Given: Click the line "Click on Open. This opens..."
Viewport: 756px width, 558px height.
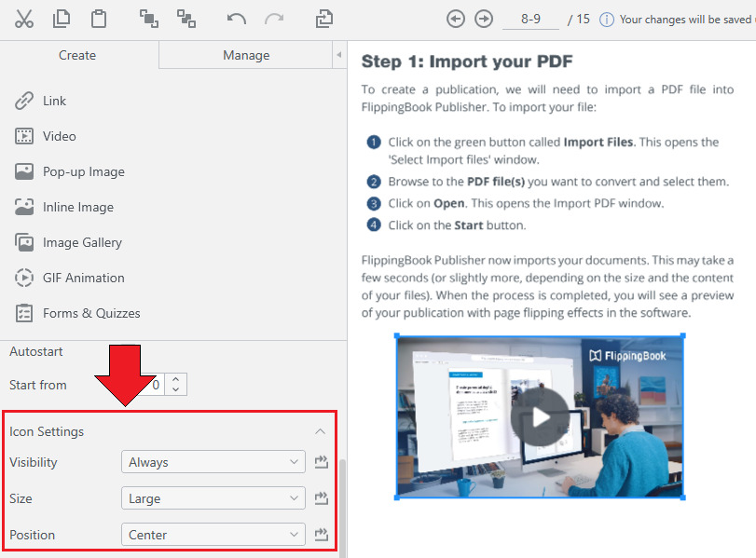Looking at the screenshot, I should pos(526,203).
